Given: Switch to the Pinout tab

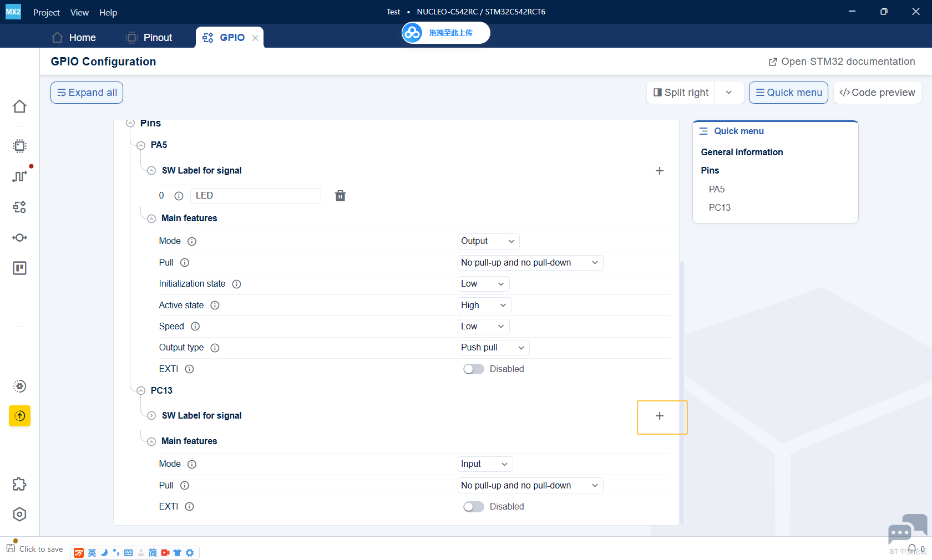Looking at the screenshot, I should 149,37.
